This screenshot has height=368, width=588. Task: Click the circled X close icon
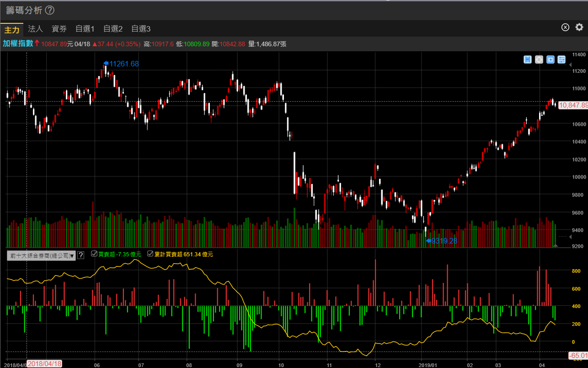565,27
